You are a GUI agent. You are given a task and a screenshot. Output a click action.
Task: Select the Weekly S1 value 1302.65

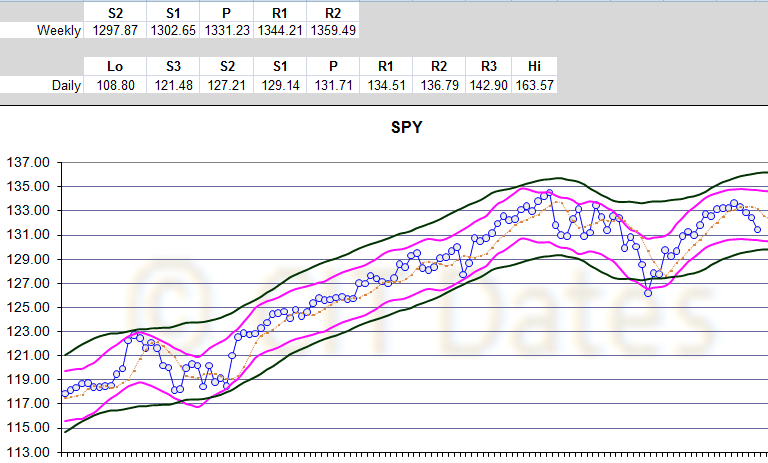[x=173, y=30]
